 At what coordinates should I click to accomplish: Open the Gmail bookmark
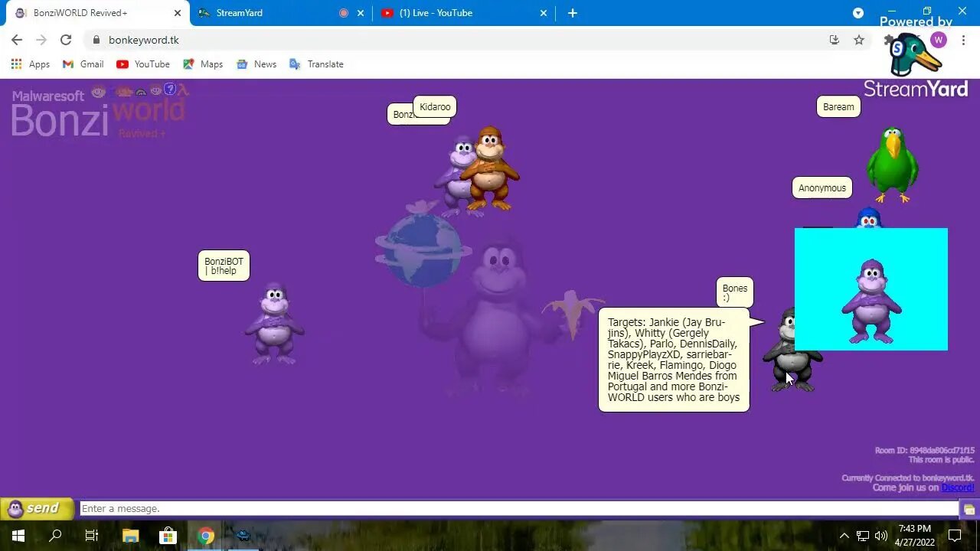pyautogui.click(x=83, y=64)
